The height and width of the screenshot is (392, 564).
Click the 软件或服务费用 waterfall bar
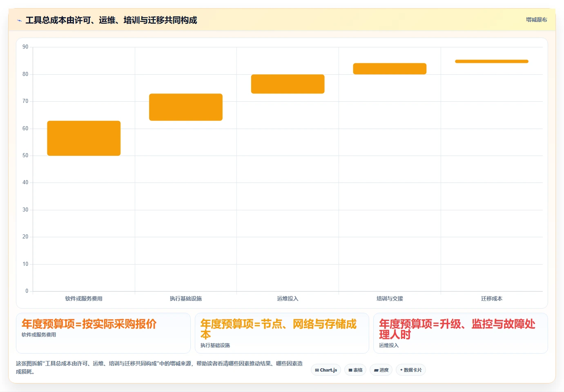pyautogui.click(x=84, y=138)
